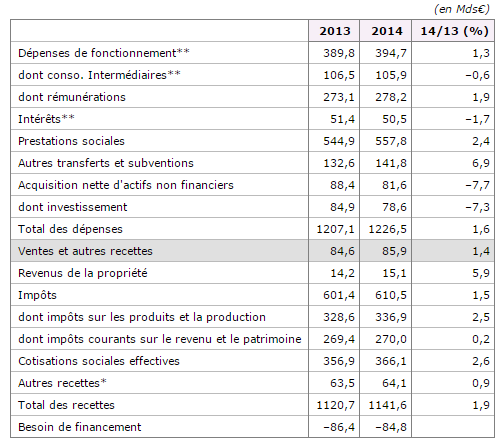The width and height of the screenshot is (497, 439).
Task: Click the Prestations sociales label
Action: [71, 141]
